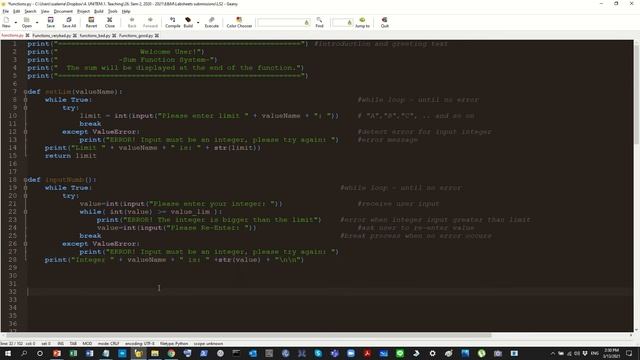This screenshot has width=640, height=360.
Task: Switch to the functions.py tab
Action: tap(12, 36)
